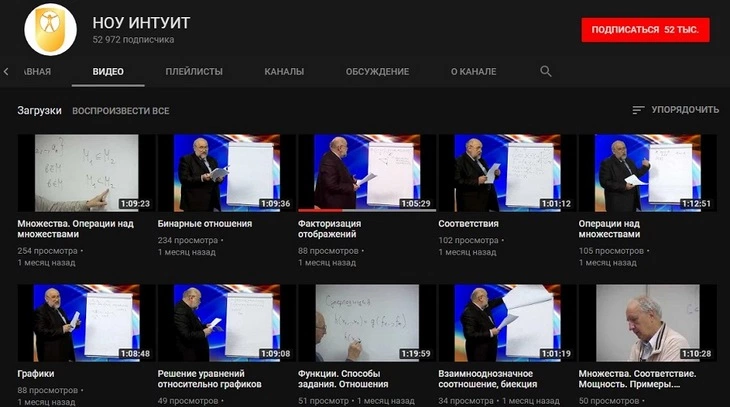The width and height of the screenshot is (730, 407).
Task: Click the left tab-scroll chevron arrow
Action: [x=6, y=71]
